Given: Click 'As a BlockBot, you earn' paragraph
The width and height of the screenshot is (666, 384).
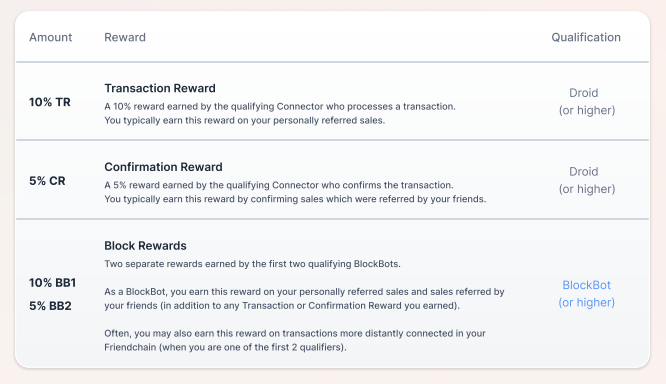Looking at the screenshot, I should coord(304,299).
